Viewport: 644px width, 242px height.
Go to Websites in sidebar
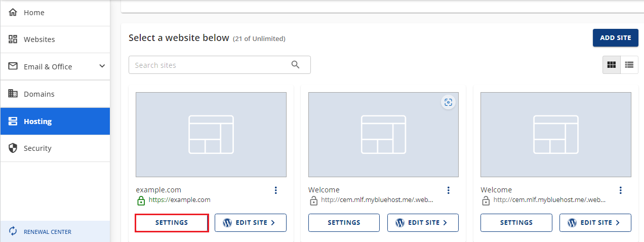(x=55, y=39)
